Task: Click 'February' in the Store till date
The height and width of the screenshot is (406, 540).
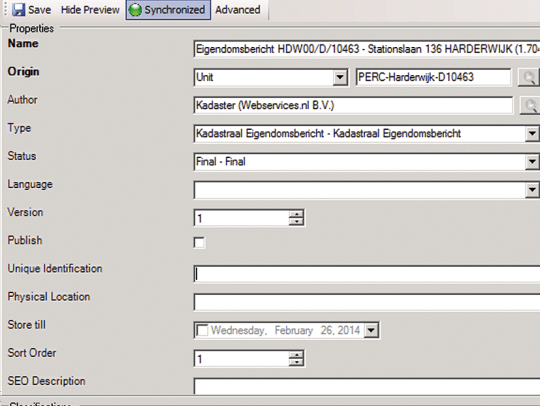Action: point(294,331)
